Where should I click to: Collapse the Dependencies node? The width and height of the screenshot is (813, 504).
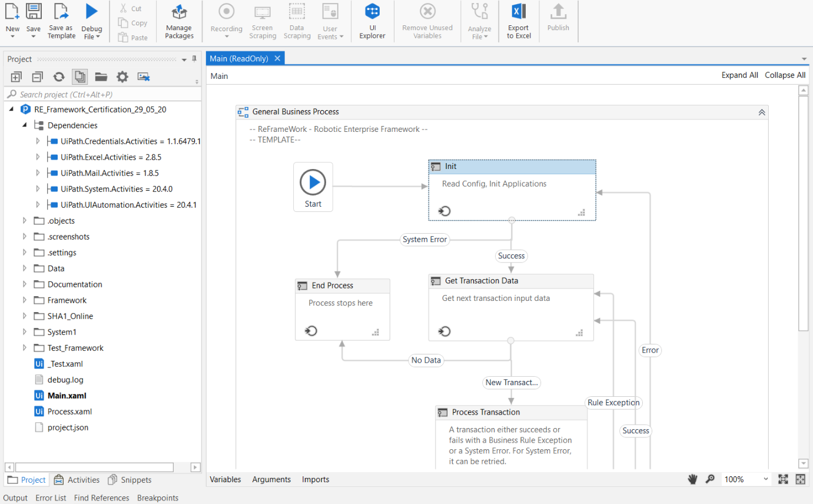[x=24, y=125]
